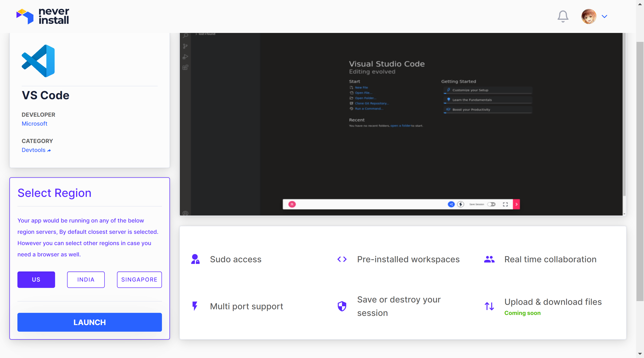Click the Multi port support bolt icon
Image resolution: width=644 pixels, height=358 pixels.
(195, 306)
